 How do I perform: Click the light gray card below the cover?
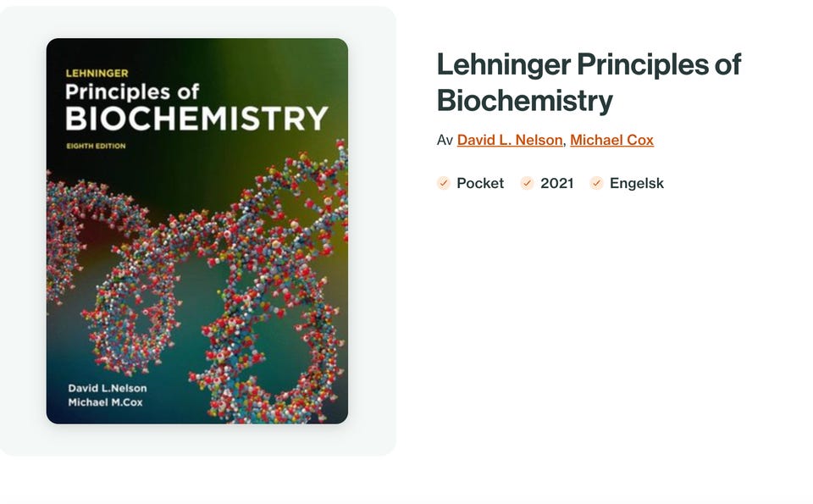(196, 440)
